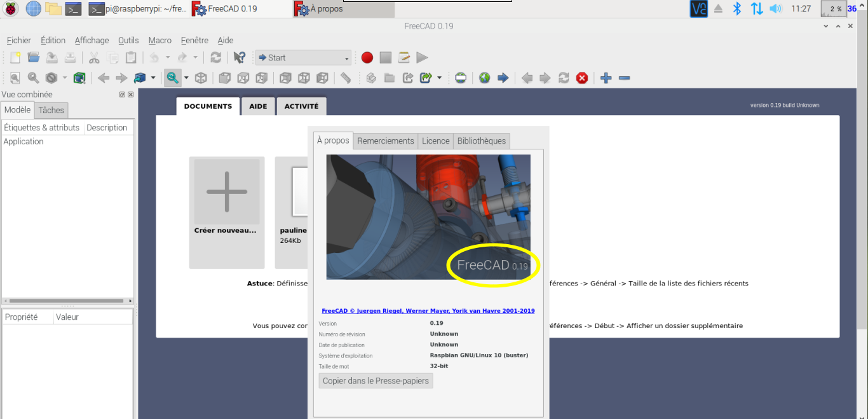
Task: Expand the Draw style dropdown arrow
Action: tap(65, 78)
